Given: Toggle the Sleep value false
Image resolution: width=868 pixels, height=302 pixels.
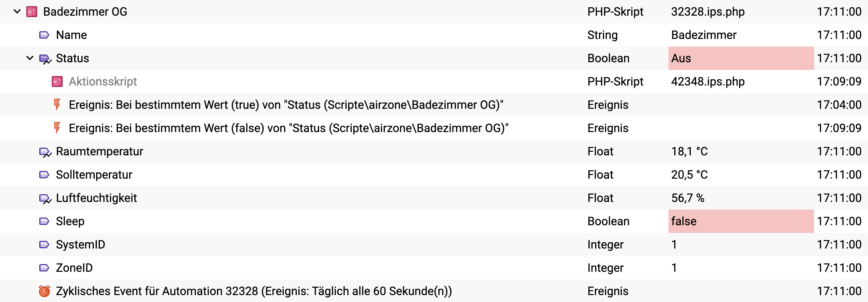Looking at the screenshot, I should (684, 221).
